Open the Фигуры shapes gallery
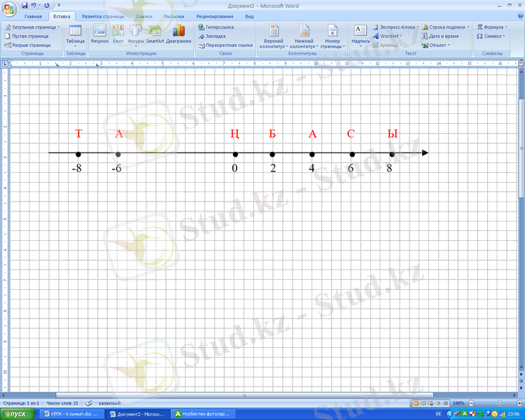The width and height of the screenshot is (525, 420). (x=136, y=34)
